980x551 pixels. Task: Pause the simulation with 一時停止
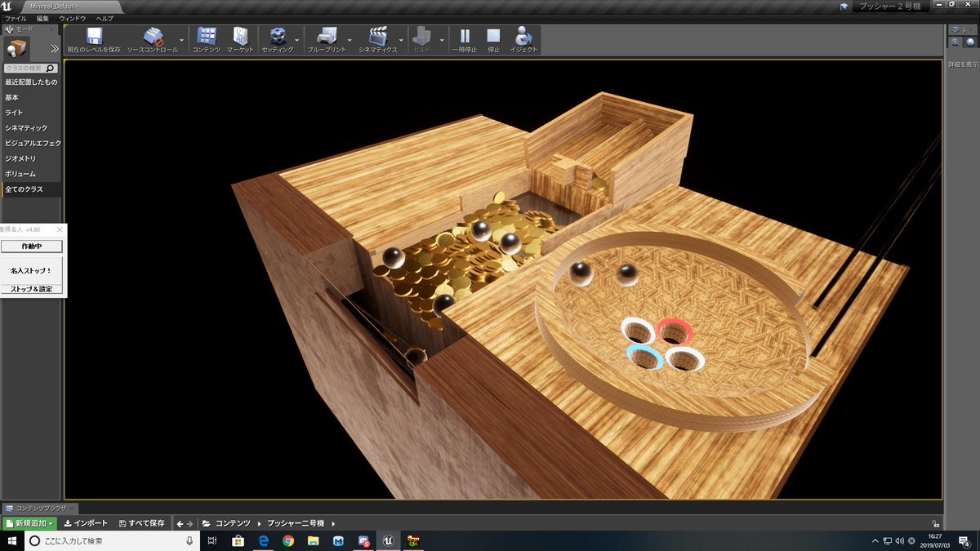(465, 39)
